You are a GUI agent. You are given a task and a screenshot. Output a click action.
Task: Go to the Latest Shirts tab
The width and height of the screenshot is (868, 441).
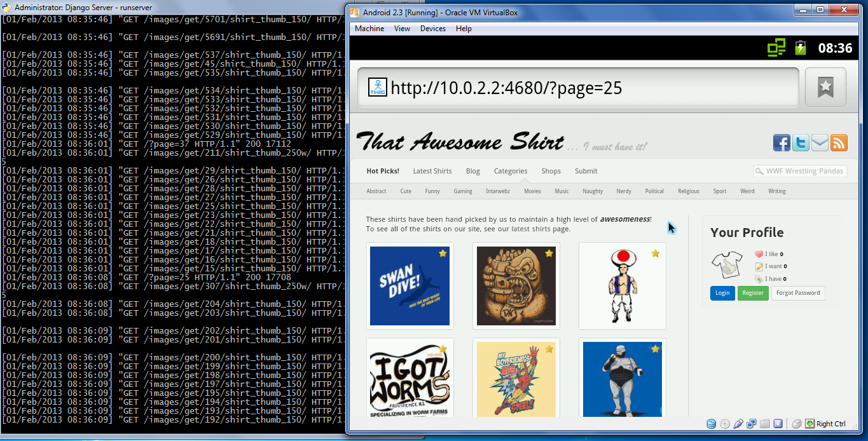pos(432,171)
